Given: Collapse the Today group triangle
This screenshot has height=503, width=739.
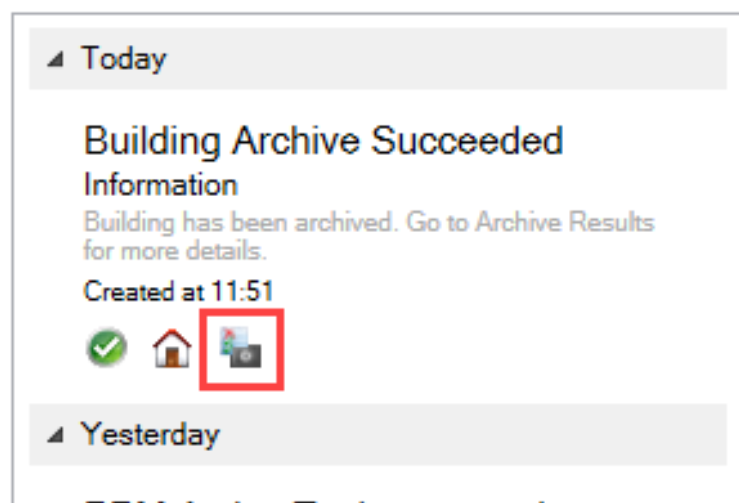Looking at the screenshot, I should pyautogui.click(x=58, y=60).
